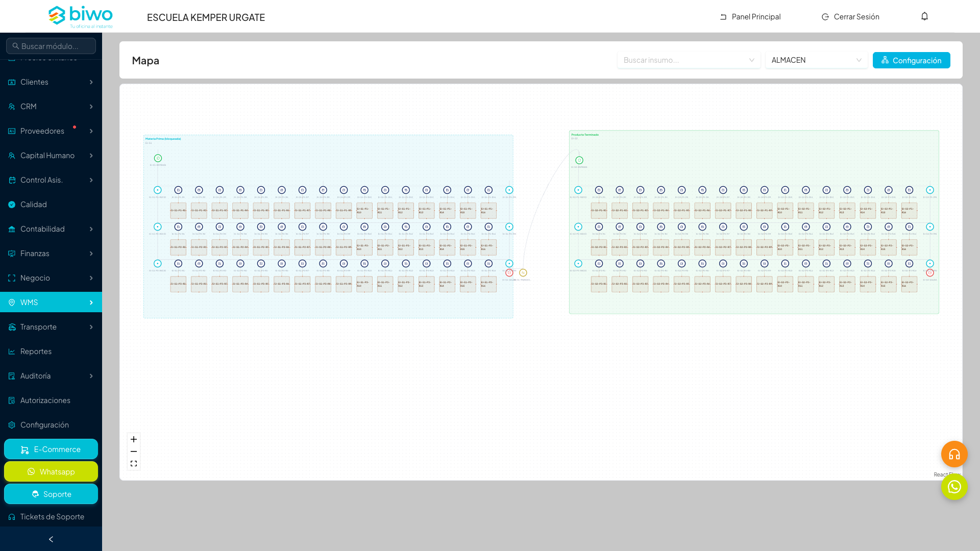
Task: Focus the Buscar módulo search field
Action: [51, 46]
